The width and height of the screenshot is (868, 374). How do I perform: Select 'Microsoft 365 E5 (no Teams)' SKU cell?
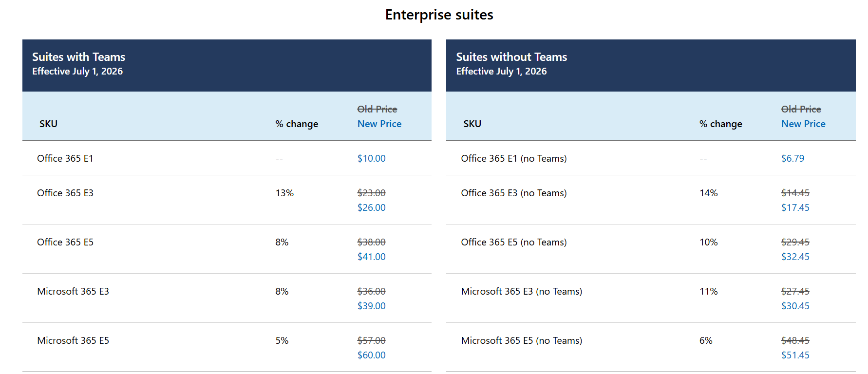click(x=522, y=340)
